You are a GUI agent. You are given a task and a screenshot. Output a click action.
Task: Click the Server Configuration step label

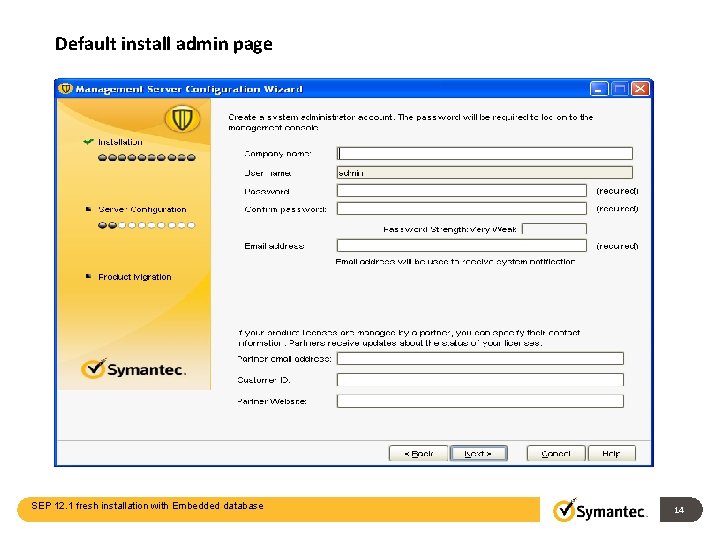[x=142, y=209]
